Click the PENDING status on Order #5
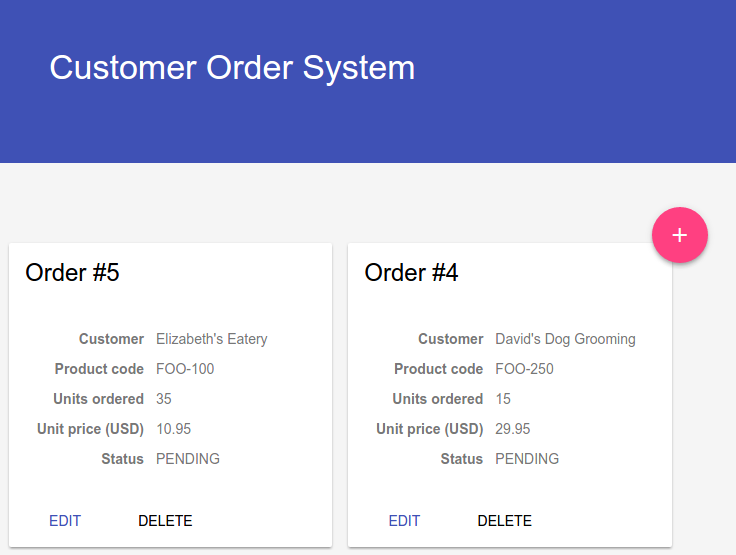736x555 pixels. coord(188,459)
